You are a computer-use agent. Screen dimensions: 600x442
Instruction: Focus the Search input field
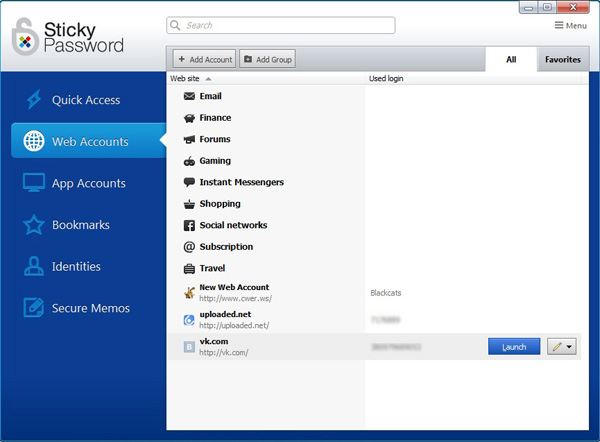click(281, 25)
